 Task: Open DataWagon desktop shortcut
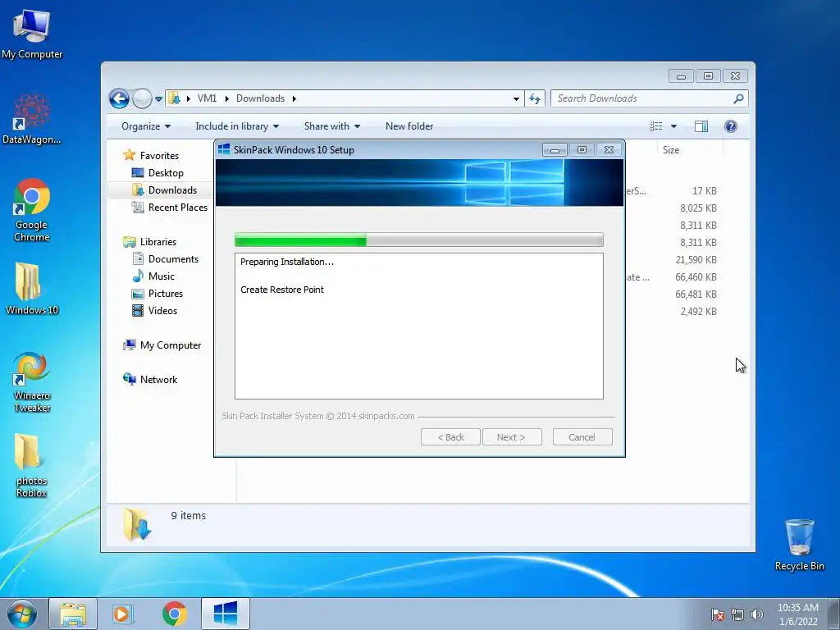coord(32,119)
